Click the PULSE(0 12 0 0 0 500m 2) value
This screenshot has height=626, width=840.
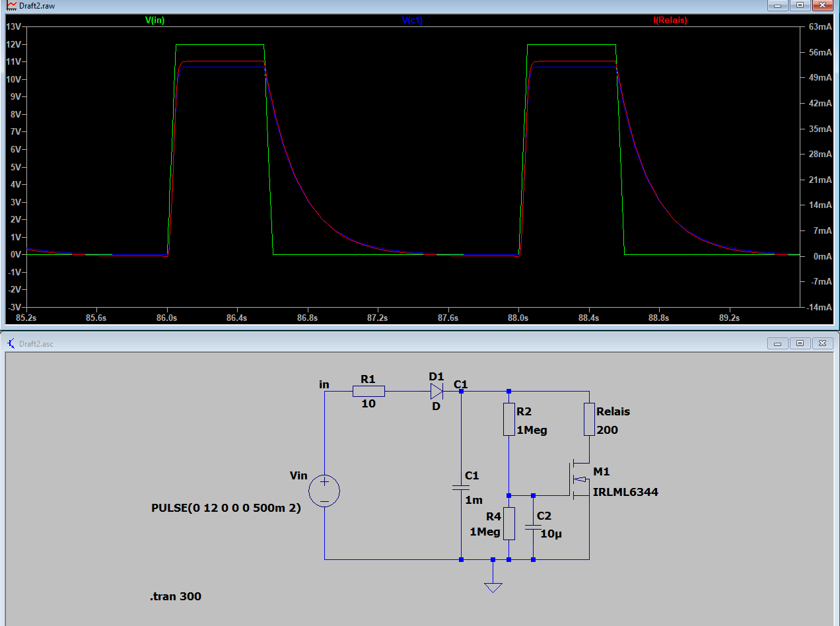tap(226, 508)
